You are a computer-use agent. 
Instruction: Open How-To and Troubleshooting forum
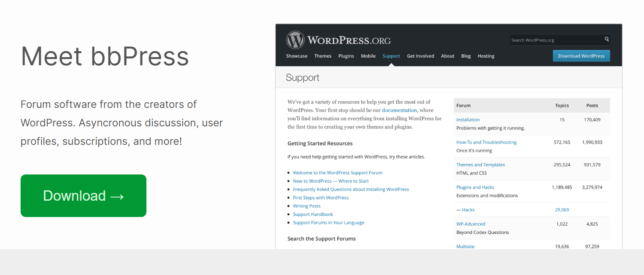486,142
